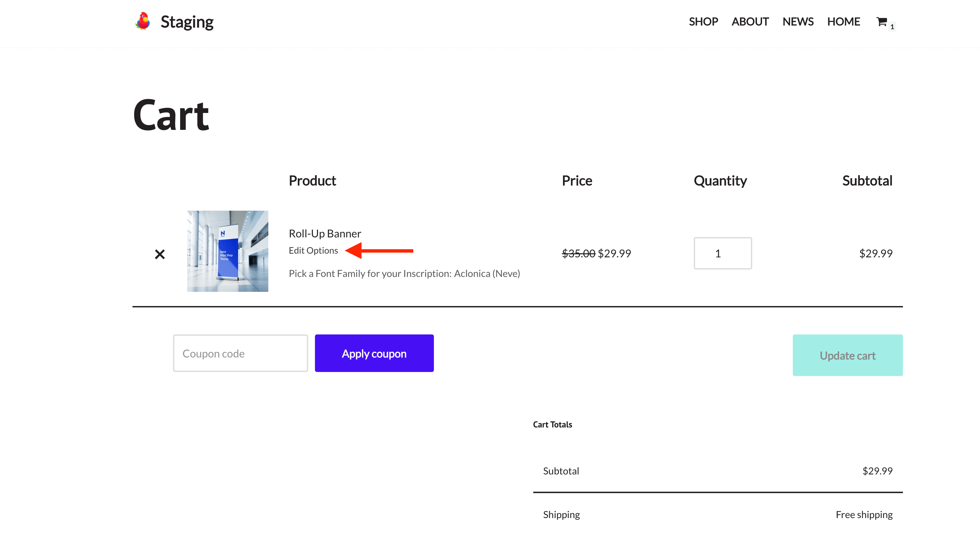
Task: Click the Cart page heading
Action: [x=171, y=115]
